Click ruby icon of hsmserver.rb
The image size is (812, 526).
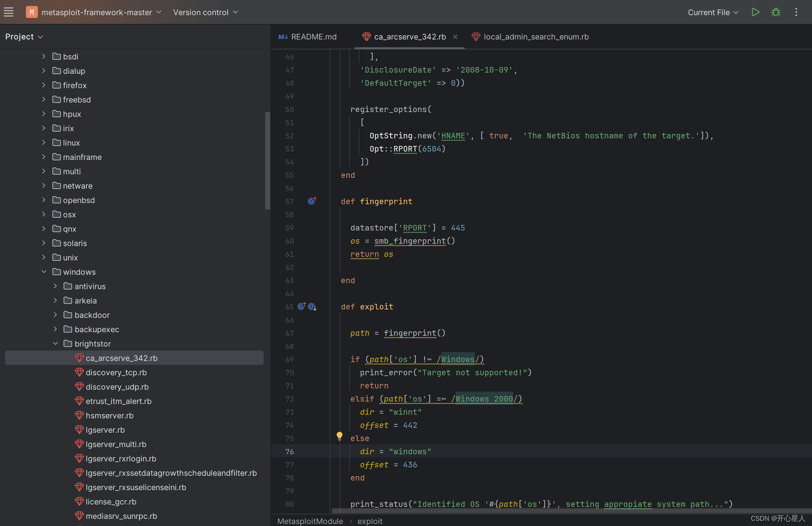pyautogui.click(x=79, y=415)
